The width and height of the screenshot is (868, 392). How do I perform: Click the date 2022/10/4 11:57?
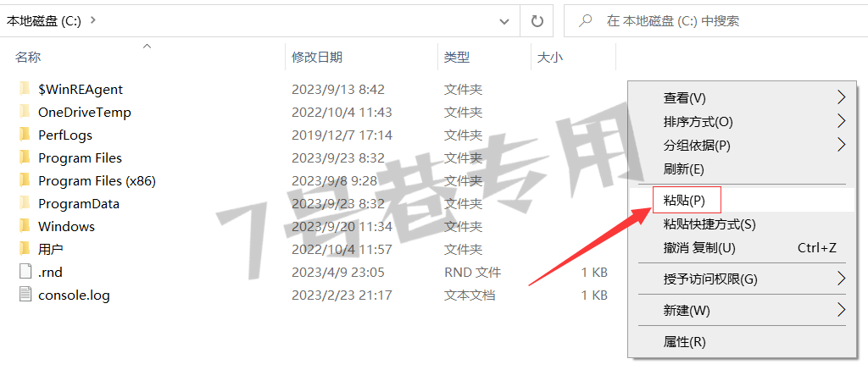point(342,250)
